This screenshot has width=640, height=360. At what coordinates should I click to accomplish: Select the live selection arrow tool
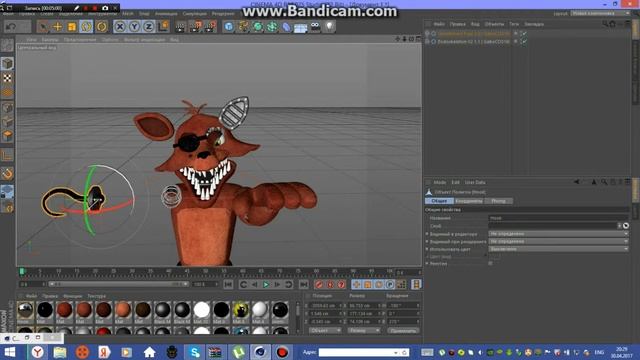pos(42,27)
